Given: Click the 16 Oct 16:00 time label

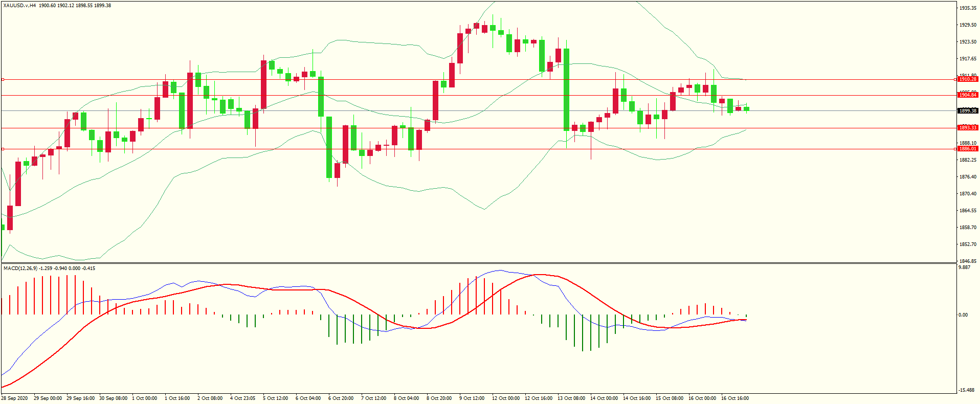Looking at the screenshot, I should point(734,398).
